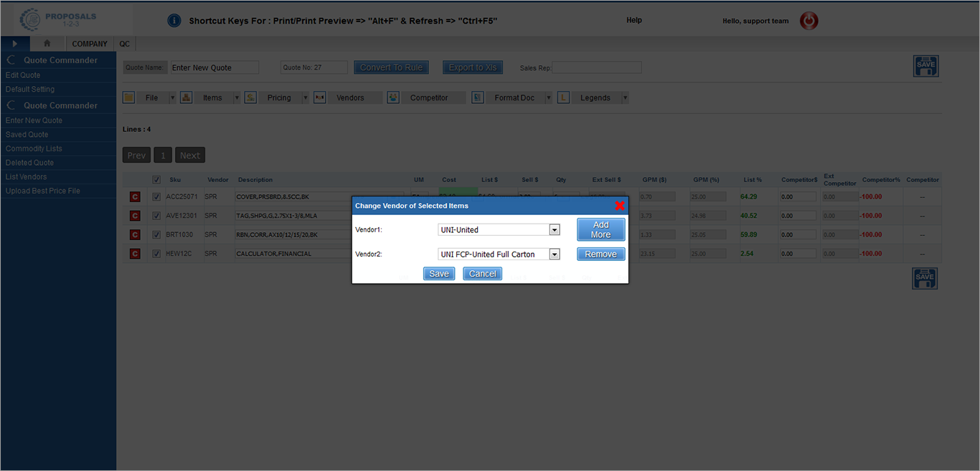The height and width of the screenshot is (471, 980).
Task: Switch to the COMPANY tab
Action: (90, 44)
